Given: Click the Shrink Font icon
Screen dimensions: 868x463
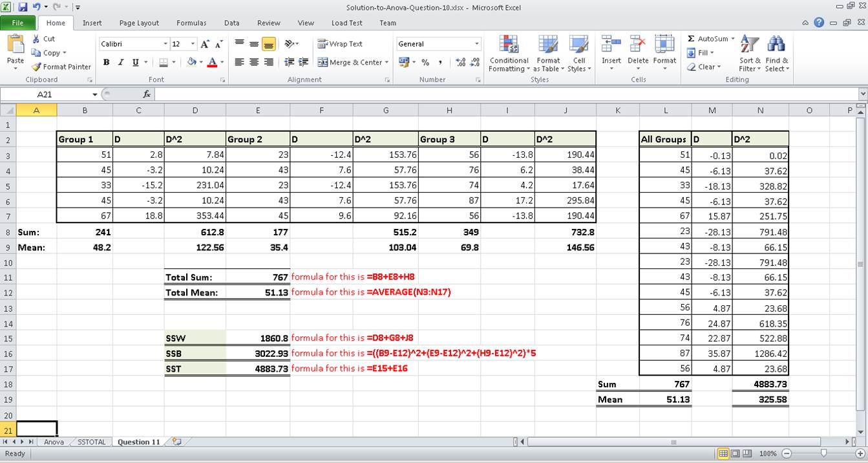Looking at the screenshot, I should (219, 44).
